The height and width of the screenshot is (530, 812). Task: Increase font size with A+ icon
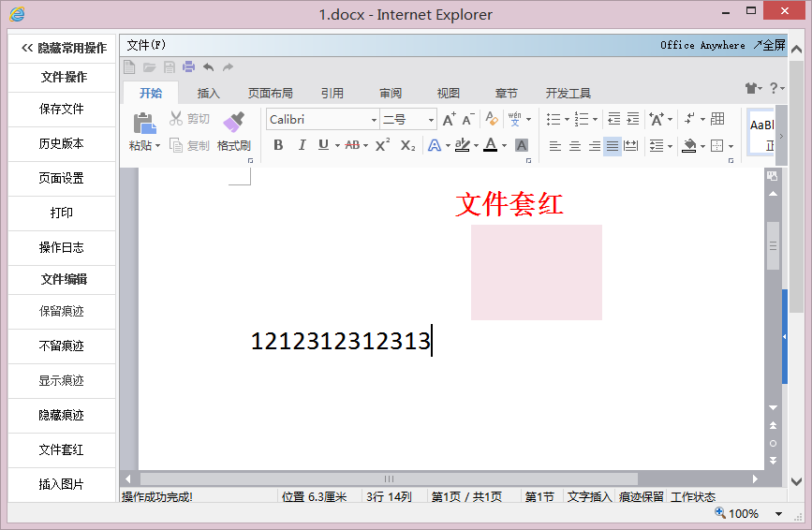(449, 120)
